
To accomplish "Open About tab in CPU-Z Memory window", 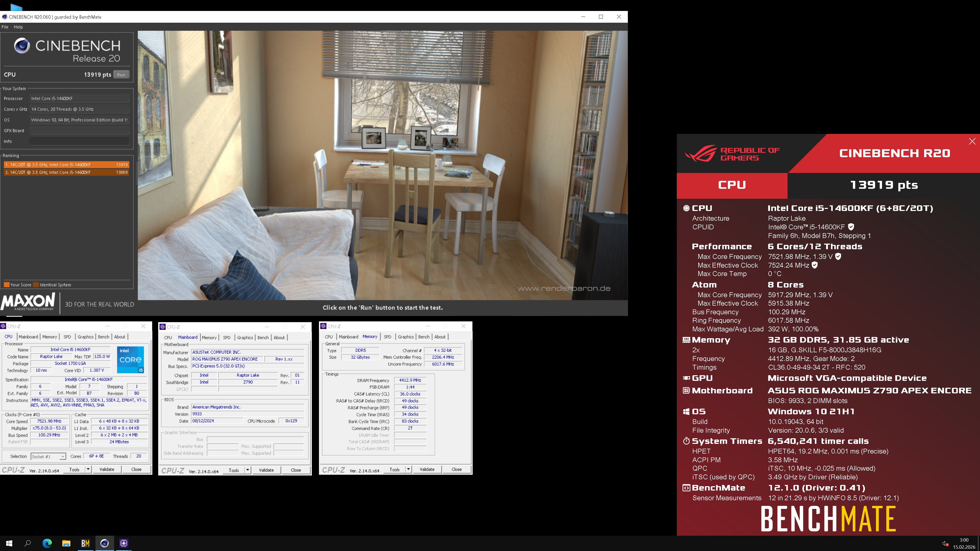I will point(440,337).
